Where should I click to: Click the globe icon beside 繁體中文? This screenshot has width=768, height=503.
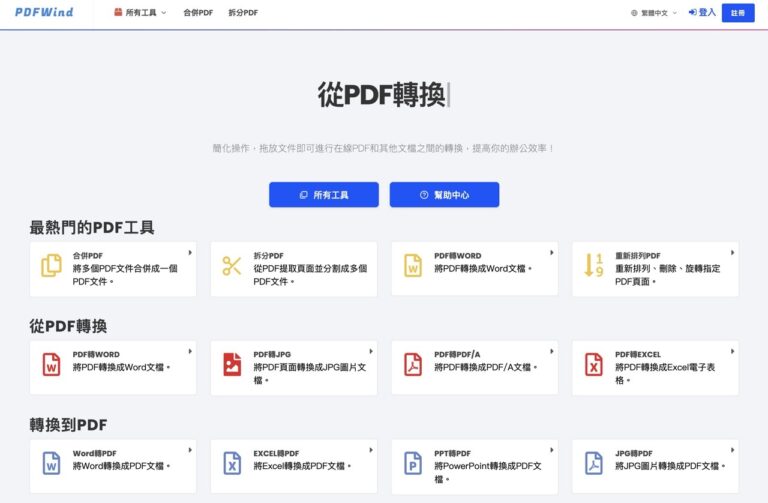pos(634,13)
